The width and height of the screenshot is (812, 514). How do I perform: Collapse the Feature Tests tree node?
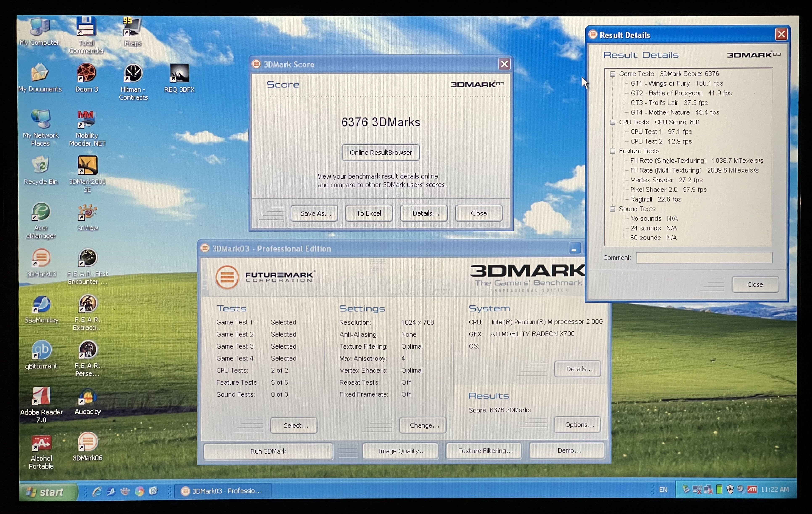pyautogui.click(x=612, y=151)
